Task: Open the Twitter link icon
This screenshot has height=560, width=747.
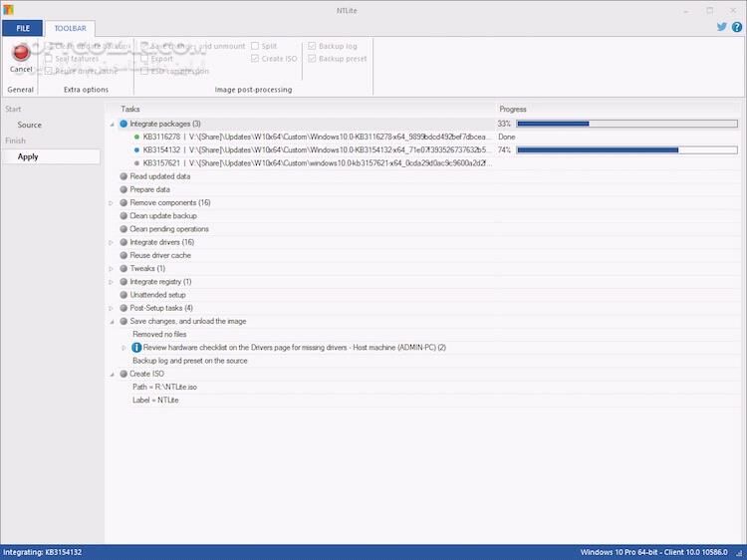Action: point(721,28)
